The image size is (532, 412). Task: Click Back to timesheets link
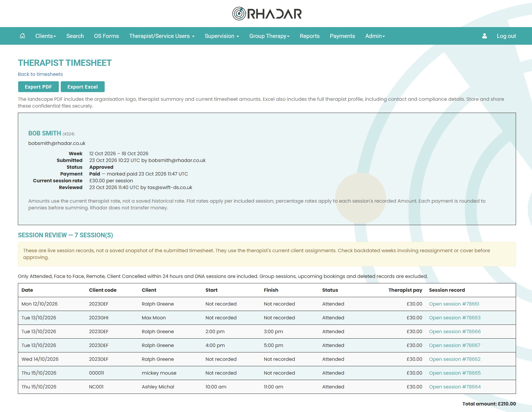[x=40, y=74]
